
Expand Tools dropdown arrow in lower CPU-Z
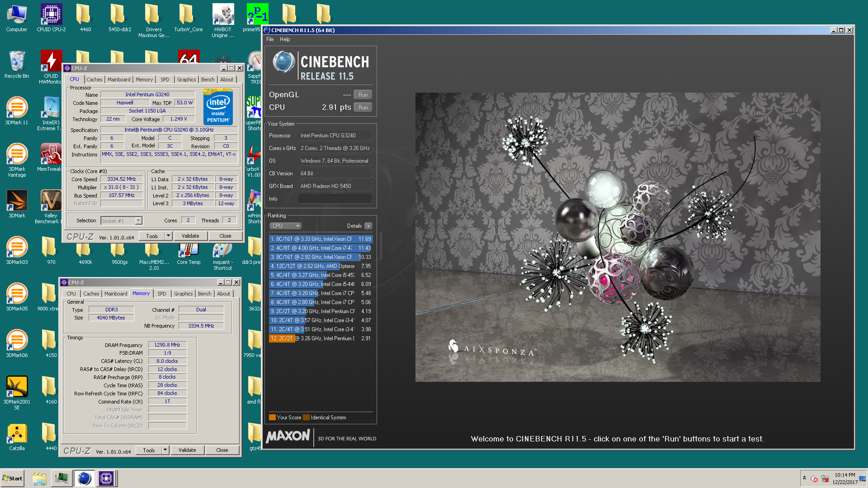(165, 450)
